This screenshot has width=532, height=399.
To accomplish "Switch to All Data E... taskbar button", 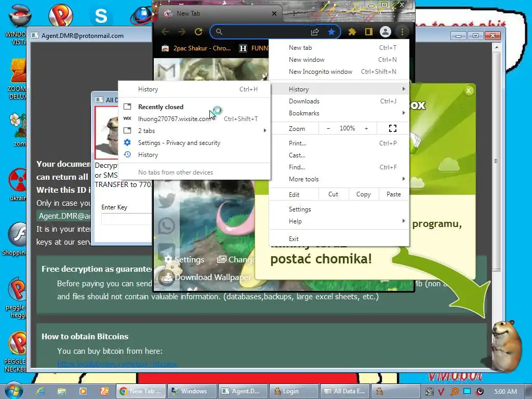I will pyautogui.click(x=345, y=391).
